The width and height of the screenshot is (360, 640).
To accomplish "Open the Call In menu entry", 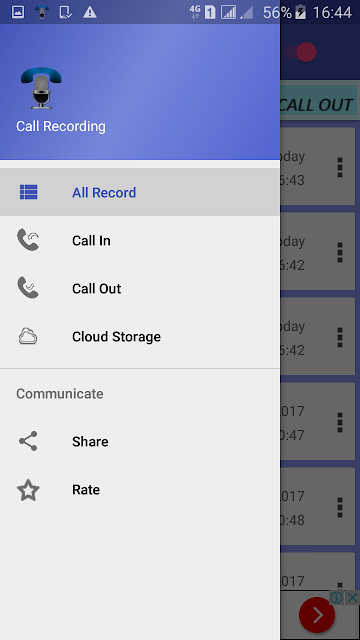I will point(140,240).
